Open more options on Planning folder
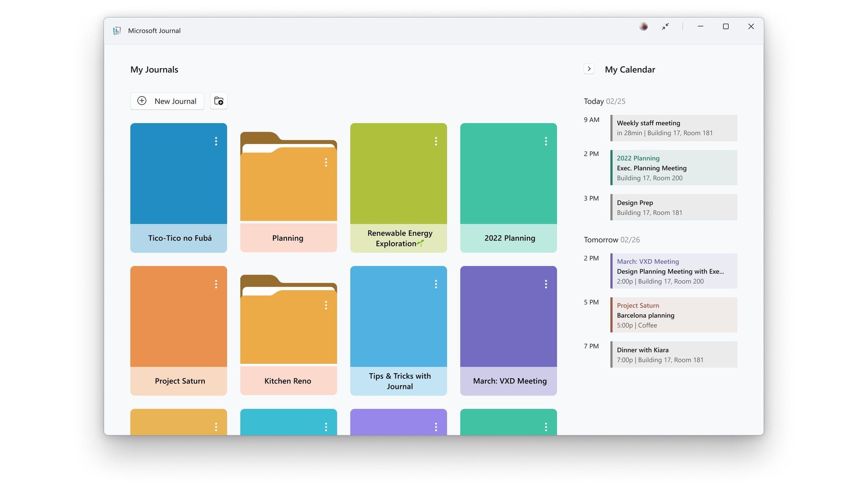868x488 pixels. [x=326, y=162]
